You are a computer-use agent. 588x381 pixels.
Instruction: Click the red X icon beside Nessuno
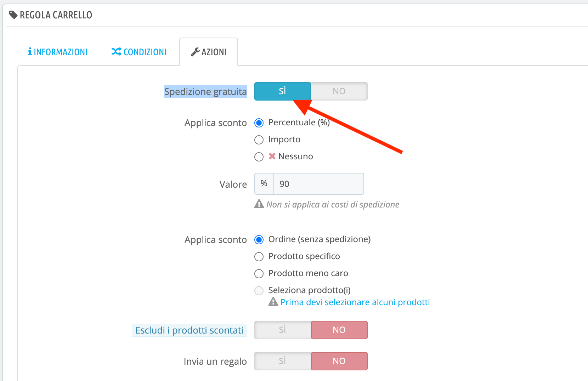[272, 156]
